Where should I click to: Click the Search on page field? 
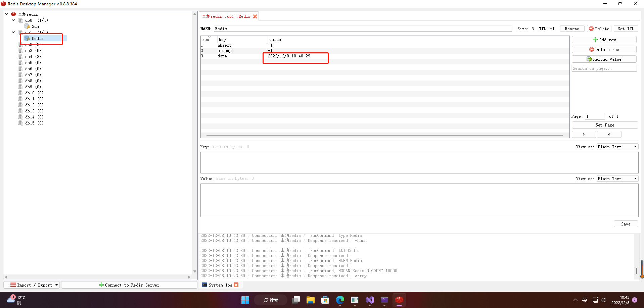604,68
